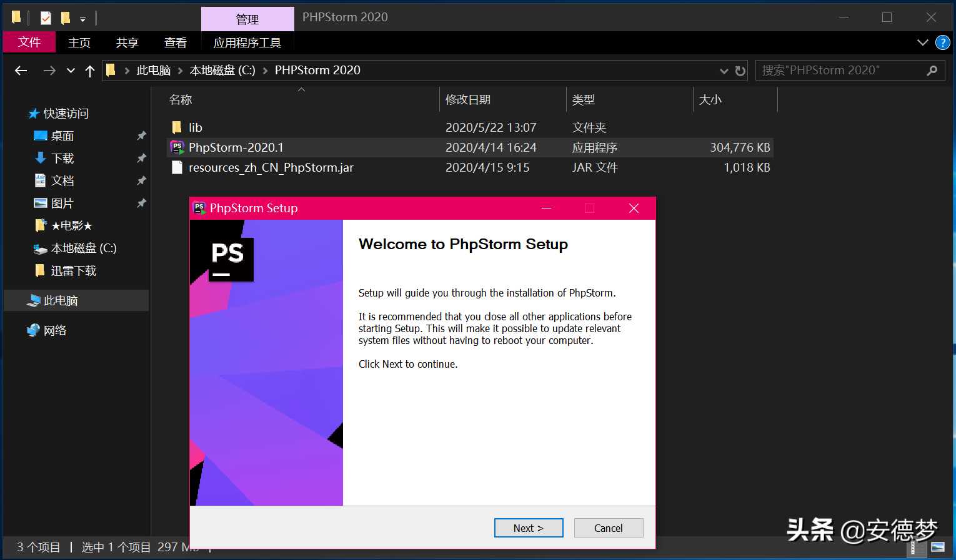
Task: Cancel the PhpStorm Setup wizard
Action: 608,528
